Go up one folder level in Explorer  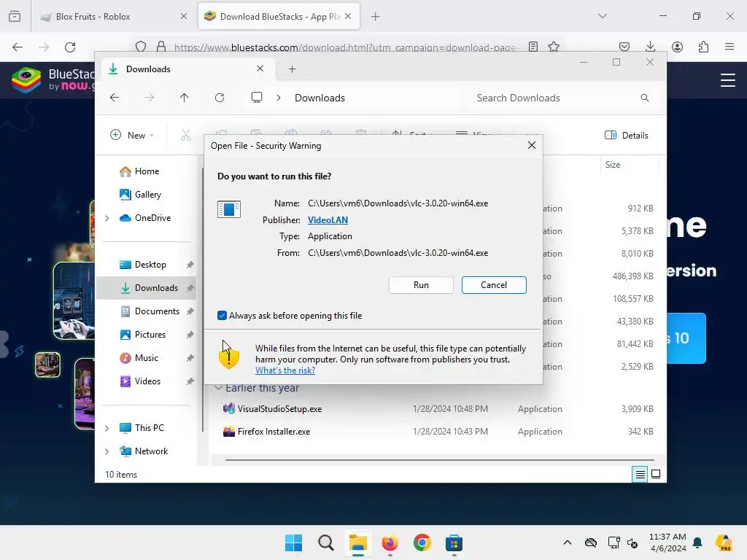[185, 98]
